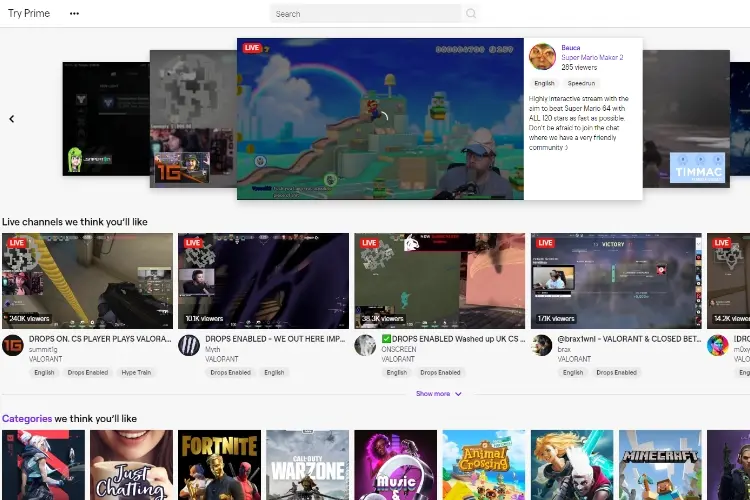Click VALORANT game under brax
The image size is (750, 500).
[574, 359]
